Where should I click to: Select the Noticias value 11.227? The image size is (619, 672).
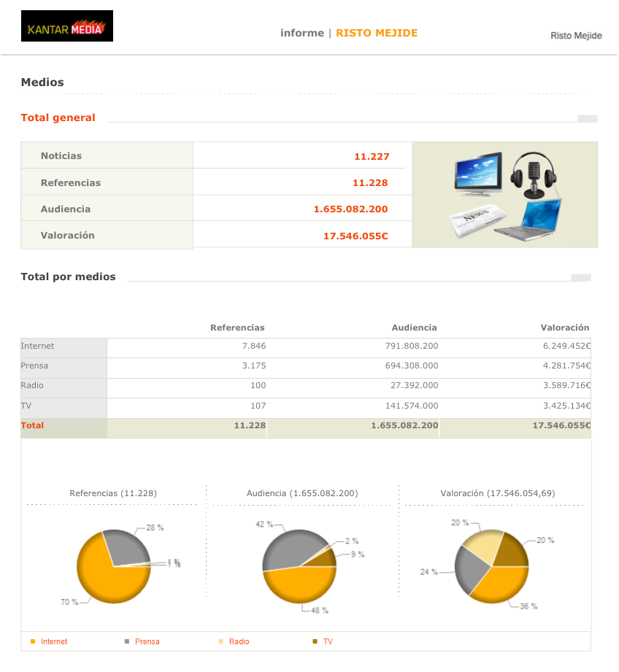[372, 156]
